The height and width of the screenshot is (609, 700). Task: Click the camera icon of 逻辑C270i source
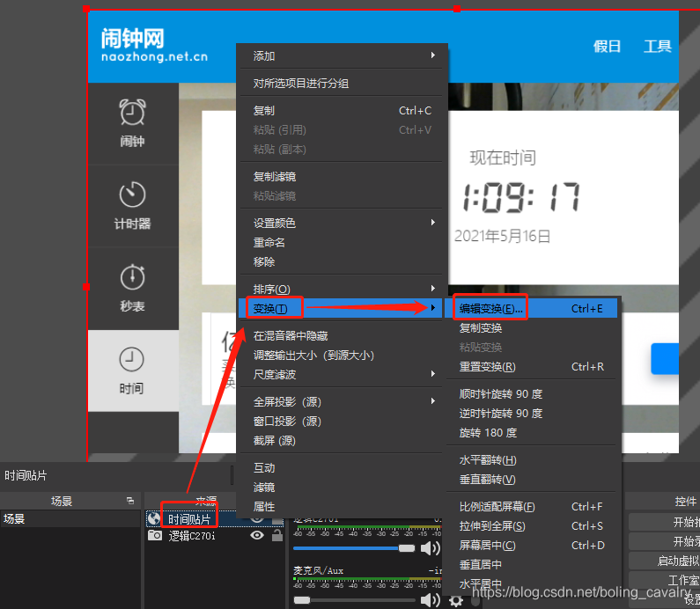155,535
